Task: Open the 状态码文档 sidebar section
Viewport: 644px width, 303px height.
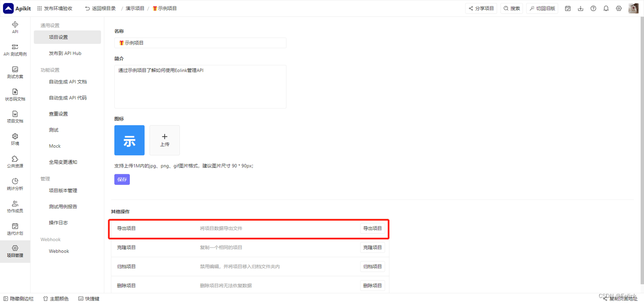Action: 15,95
